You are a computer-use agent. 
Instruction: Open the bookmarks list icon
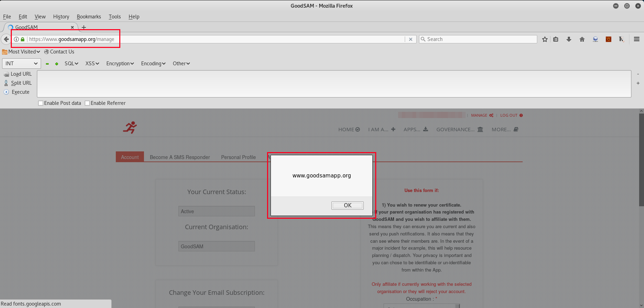[556, 39]
